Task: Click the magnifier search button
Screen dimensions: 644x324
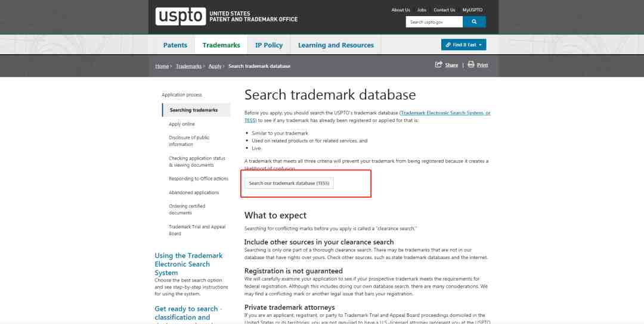Action: [474, 21]
